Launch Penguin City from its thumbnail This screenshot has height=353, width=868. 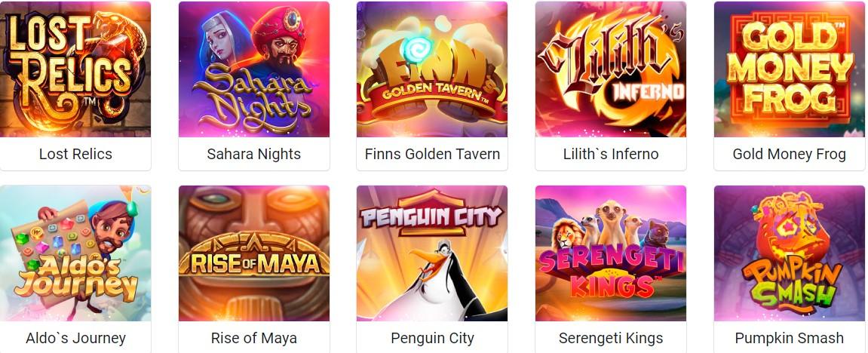pyautogui.click(x=432, y=253)
